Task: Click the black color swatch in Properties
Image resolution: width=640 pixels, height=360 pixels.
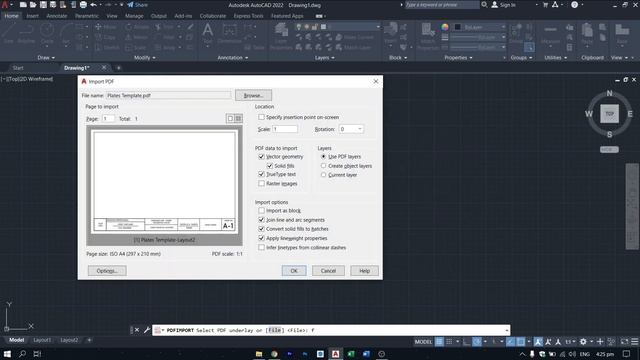Action: pyautogui.click(x=458, y=27)
